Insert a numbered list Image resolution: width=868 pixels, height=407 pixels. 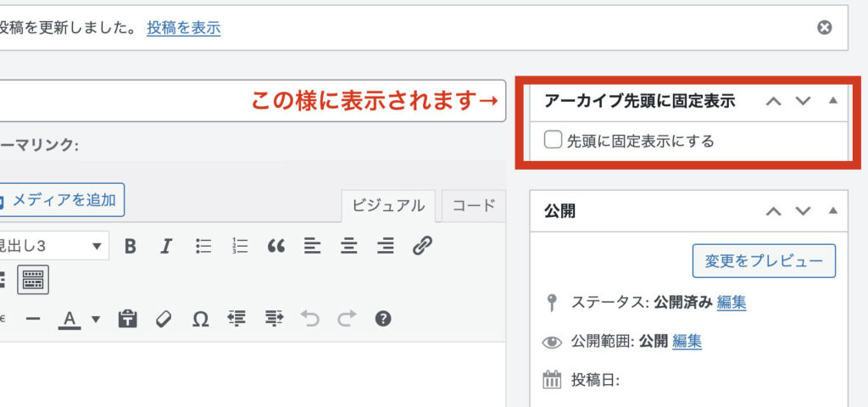click(240, 246)
